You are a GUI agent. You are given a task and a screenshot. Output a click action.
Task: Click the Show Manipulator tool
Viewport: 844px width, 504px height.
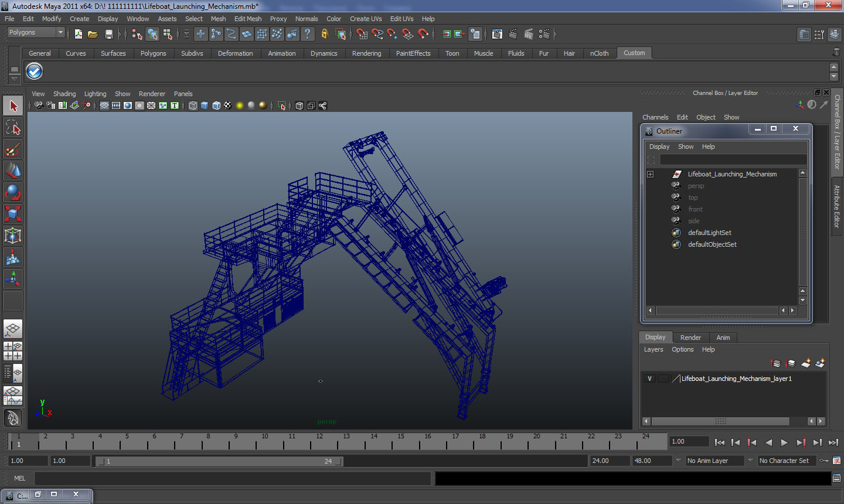tap(13, 279)
